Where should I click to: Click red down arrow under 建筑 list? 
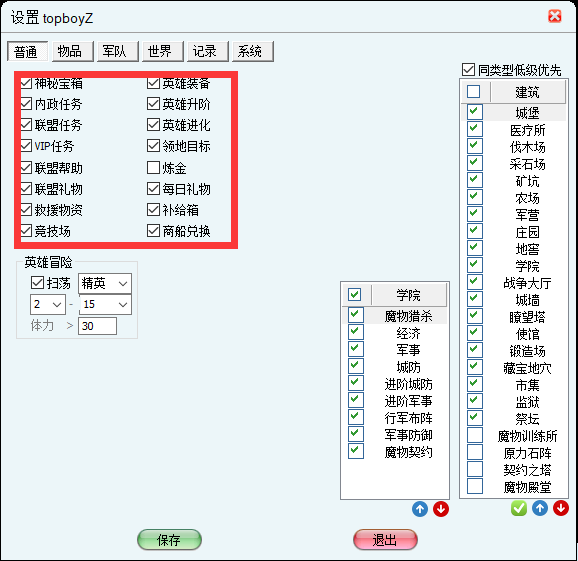coord(561,508)
